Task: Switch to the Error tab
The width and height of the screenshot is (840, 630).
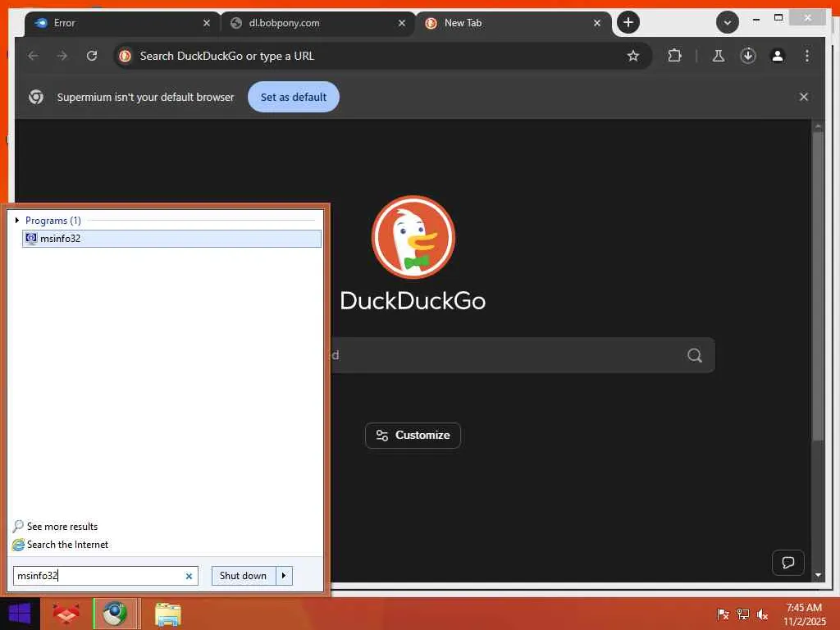Action: pyautogui.click(x=123, y=23)
